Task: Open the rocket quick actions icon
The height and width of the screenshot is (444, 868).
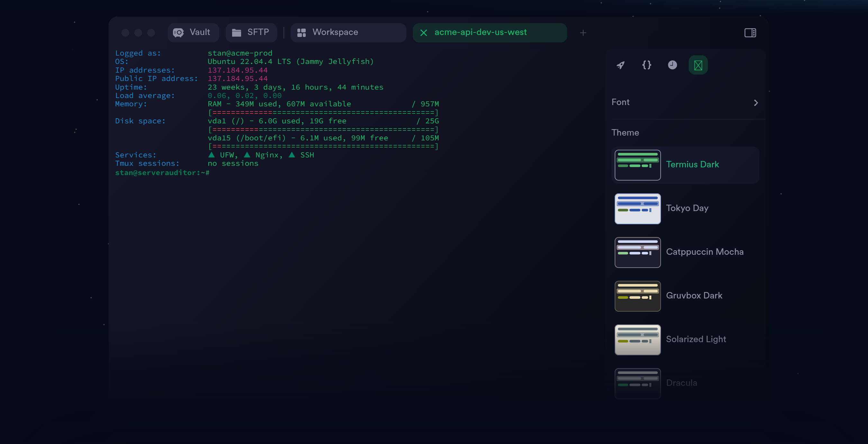Action: point(620,65)
